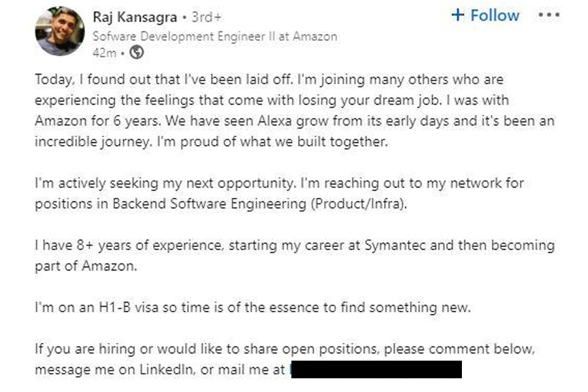Click the 3rd+ connection degree label
This screenshot has height=392, width=588.
pyautogui.click(x=206, y=16)
